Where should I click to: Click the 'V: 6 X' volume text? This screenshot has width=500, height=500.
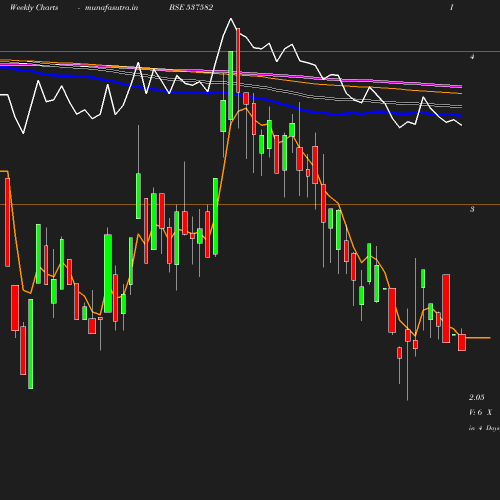(480, 413)
